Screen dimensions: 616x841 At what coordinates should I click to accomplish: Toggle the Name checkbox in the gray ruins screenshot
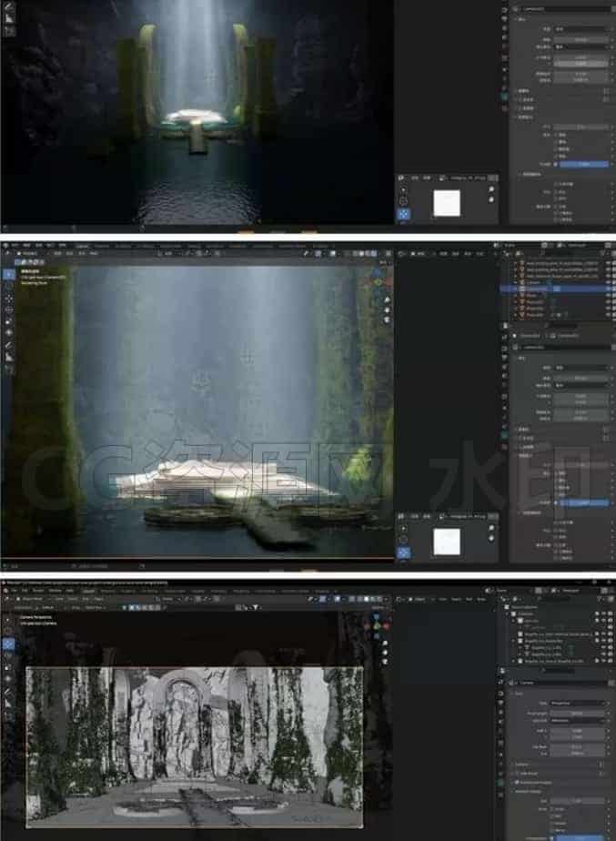551,830
